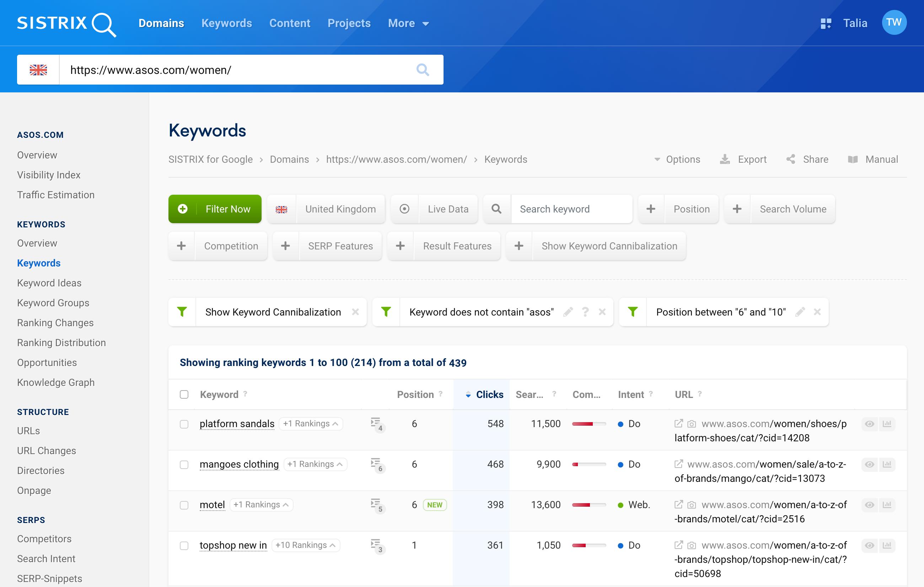
Task: Click the filter funnel icon for keyword filter
Action: coord(387,311)
